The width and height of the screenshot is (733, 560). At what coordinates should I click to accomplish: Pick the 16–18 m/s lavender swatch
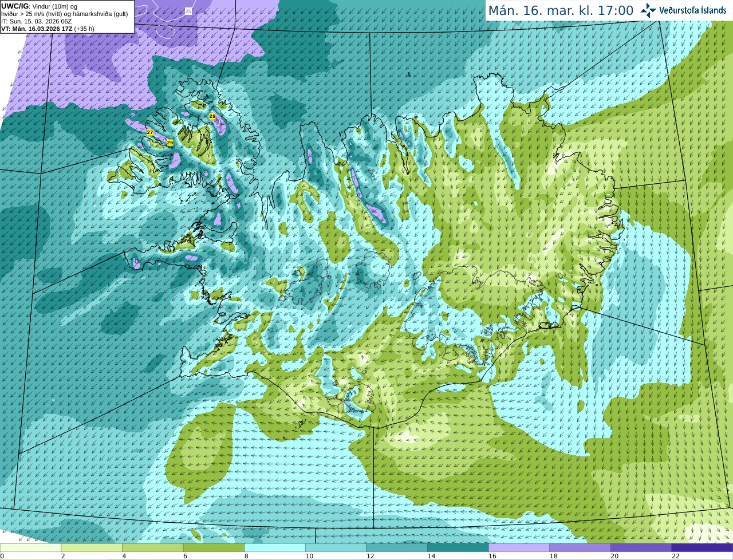[519, 547]
